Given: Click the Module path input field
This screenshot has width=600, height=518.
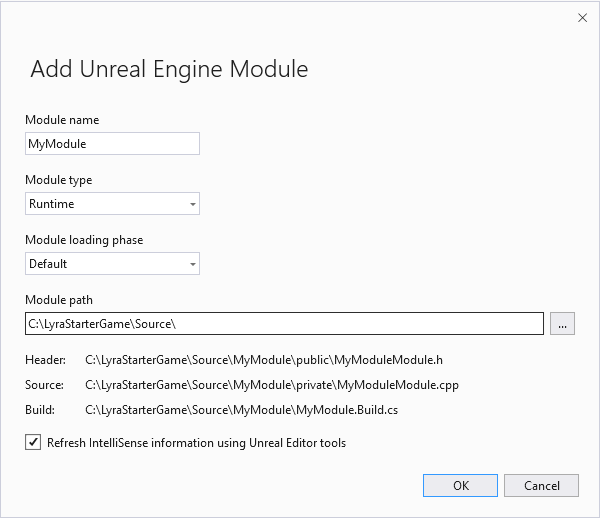Looking at the screenshot, I should (284, 324).
